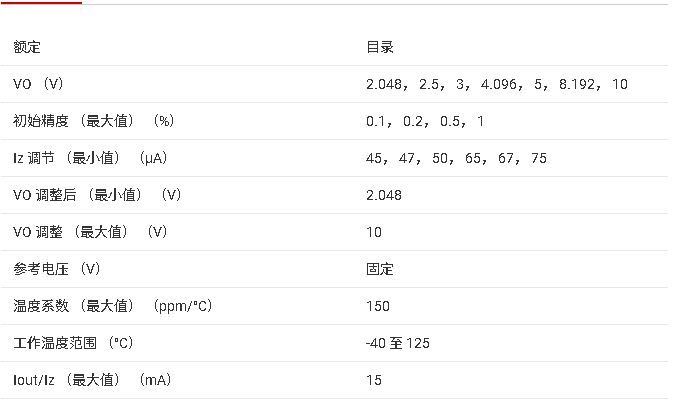Select the red-underlined active tab at top
This screenshot has height=400, width=682.
(x=41, y=3)
